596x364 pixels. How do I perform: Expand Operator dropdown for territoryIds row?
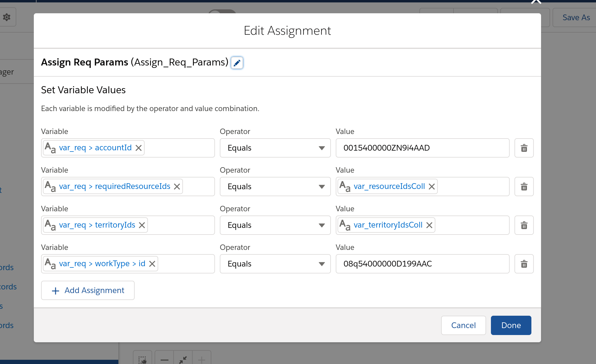(275, 225)
